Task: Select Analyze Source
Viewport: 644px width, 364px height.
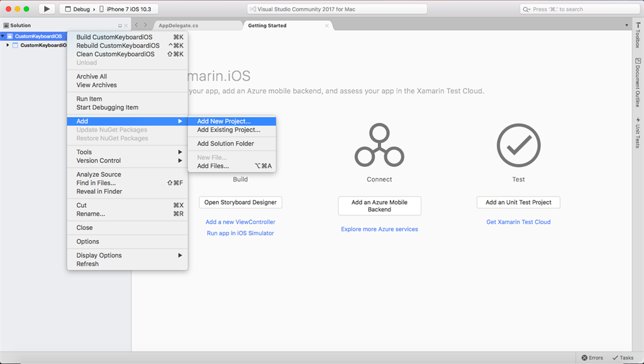Action: (x=127, y=174)
